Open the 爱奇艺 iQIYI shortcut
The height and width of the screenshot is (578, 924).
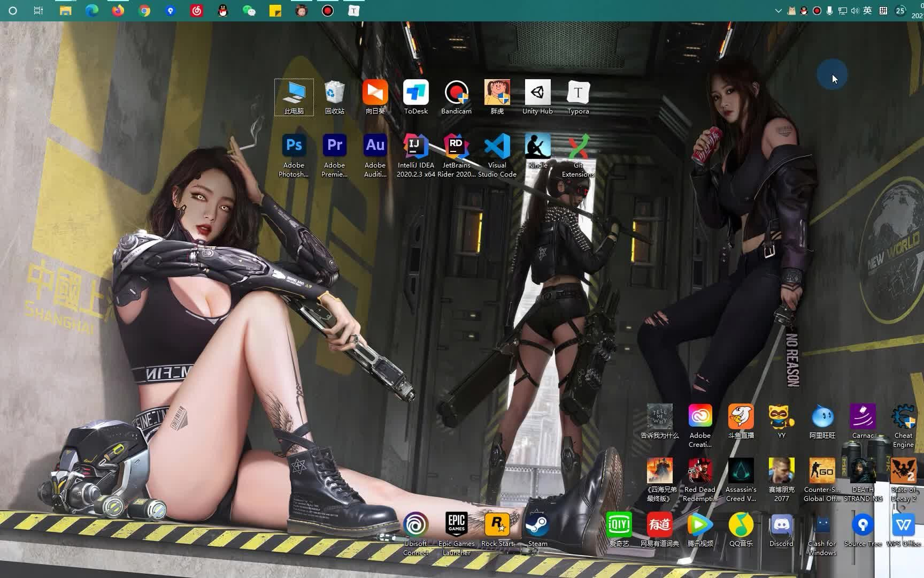(x=619, y=530)
